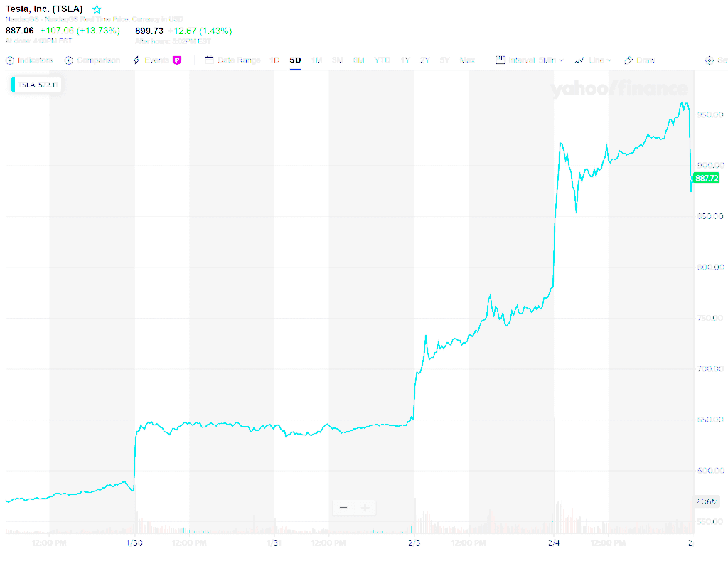The height and width of the screenshot is (564, 728).
Task: Expand the Line chart type dropdown
Action: 593,60
